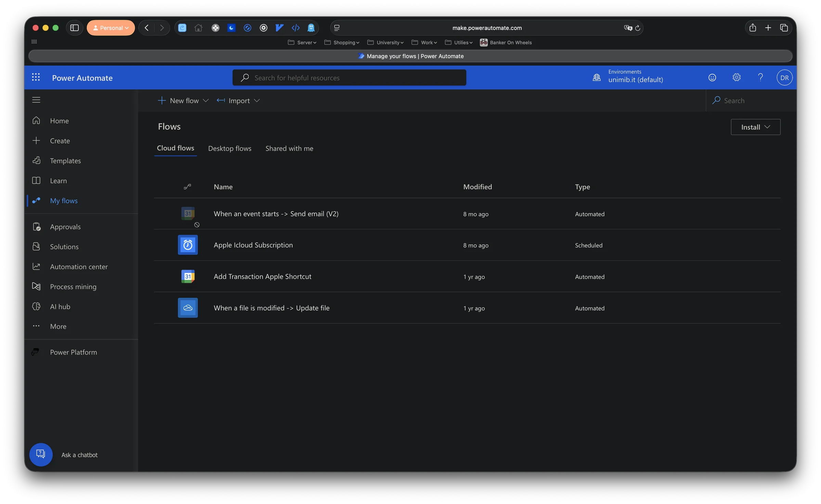Click the Environments globe icon

tap(597, 78)
